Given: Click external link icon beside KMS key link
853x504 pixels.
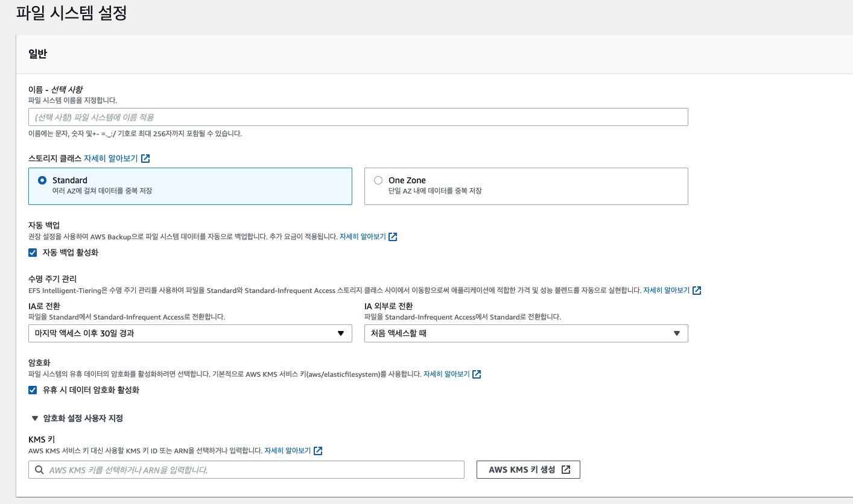Looking at the screenshot, I should pos(318,451).
